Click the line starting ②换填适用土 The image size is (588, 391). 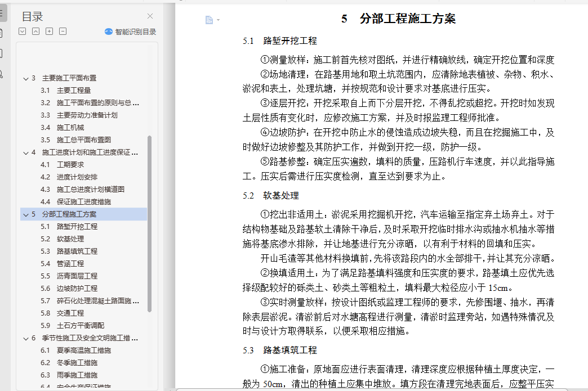407,273
